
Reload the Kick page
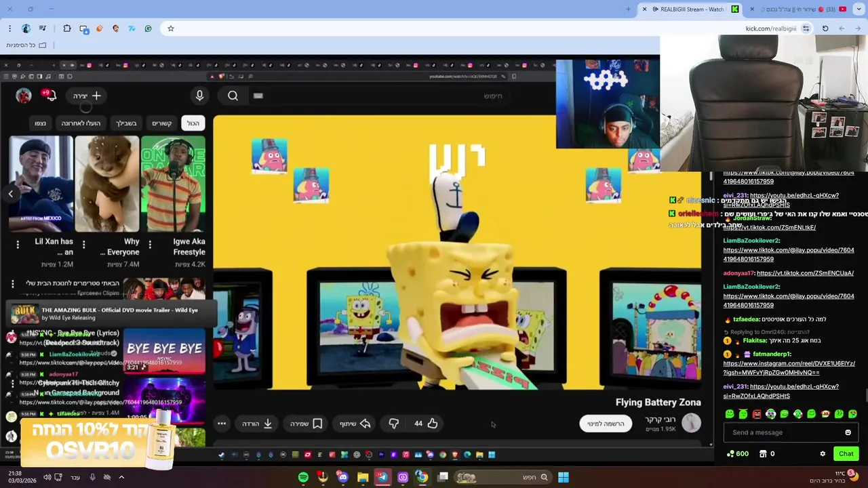click(x=825, y=28)
